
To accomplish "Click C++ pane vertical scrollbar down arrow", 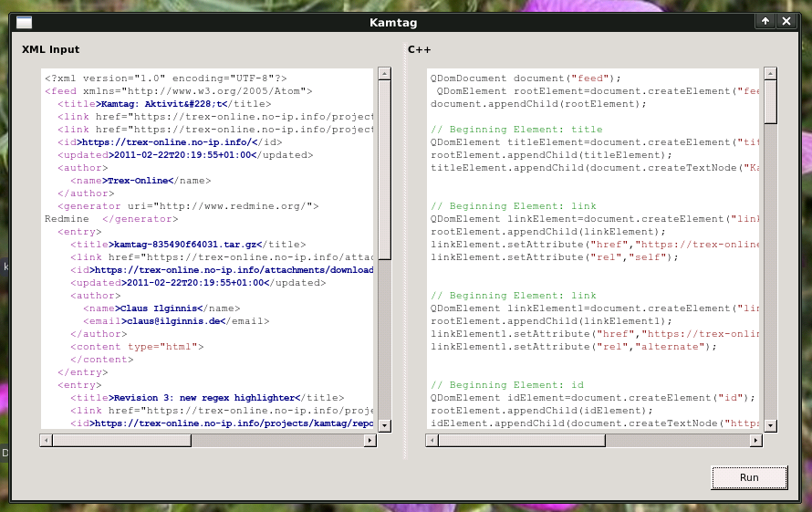I will point(771,426).
